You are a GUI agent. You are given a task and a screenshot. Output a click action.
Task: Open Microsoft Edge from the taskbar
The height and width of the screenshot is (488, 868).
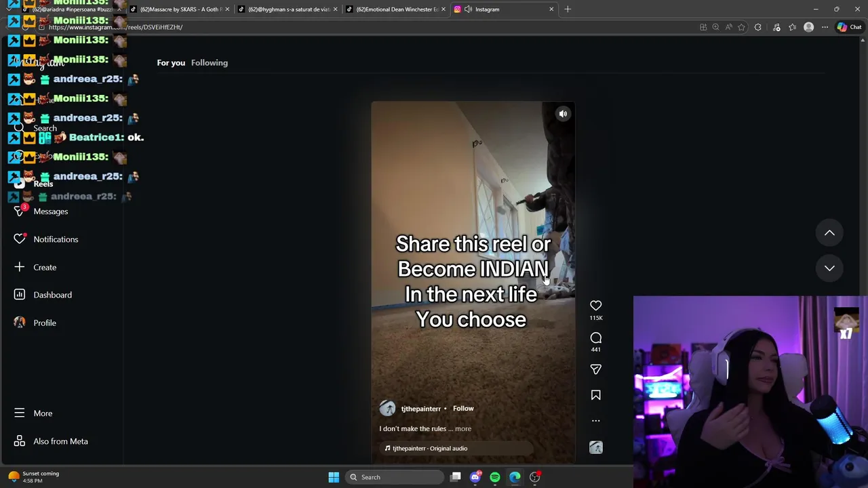[515, 477]
